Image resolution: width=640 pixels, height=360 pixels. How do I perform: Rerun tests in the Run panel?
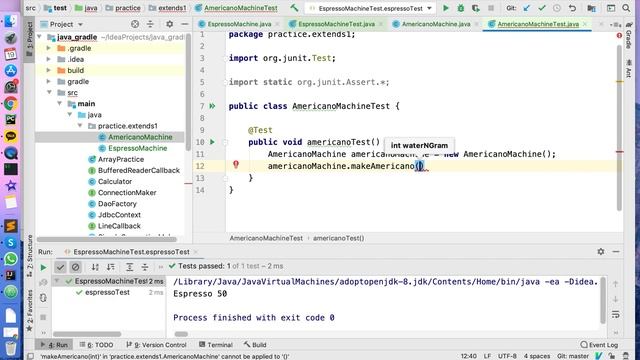[x=43, y=267]
